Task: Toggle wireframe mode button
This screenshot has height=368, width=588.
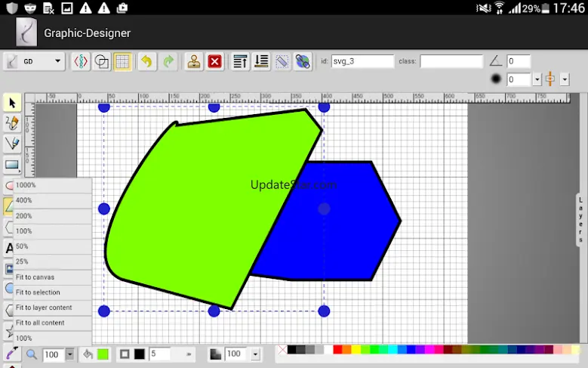Action: [101, 62]
